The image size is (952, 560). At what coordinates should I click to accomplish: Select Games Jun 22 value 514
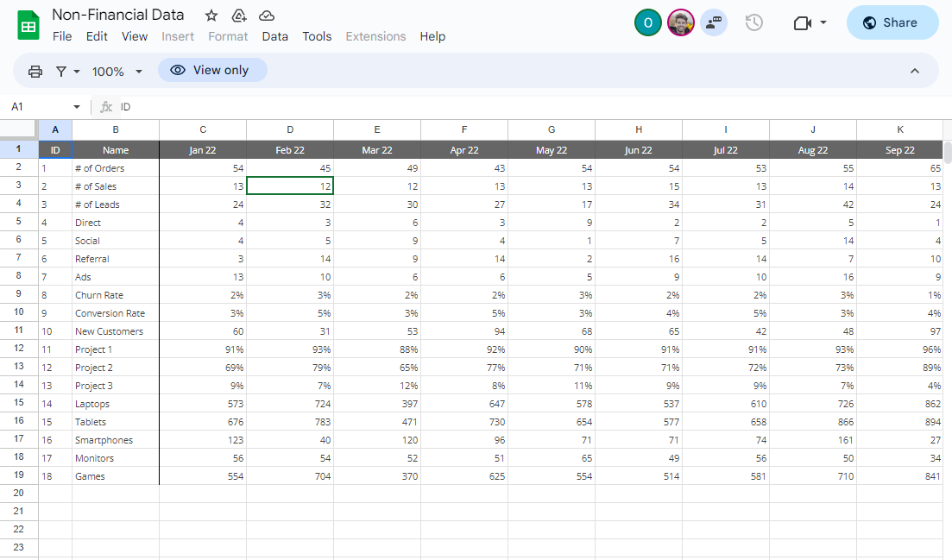tap(639, 476)
